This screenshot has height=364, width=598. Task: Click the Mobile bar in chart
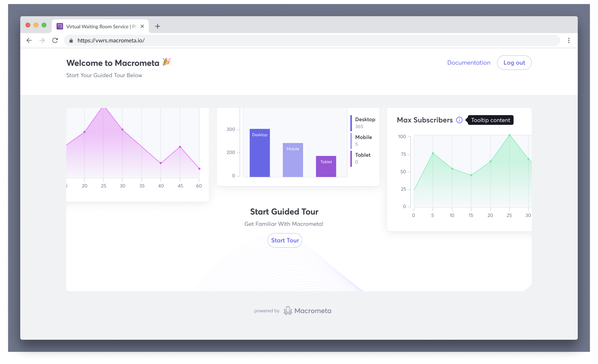point(293,160)
